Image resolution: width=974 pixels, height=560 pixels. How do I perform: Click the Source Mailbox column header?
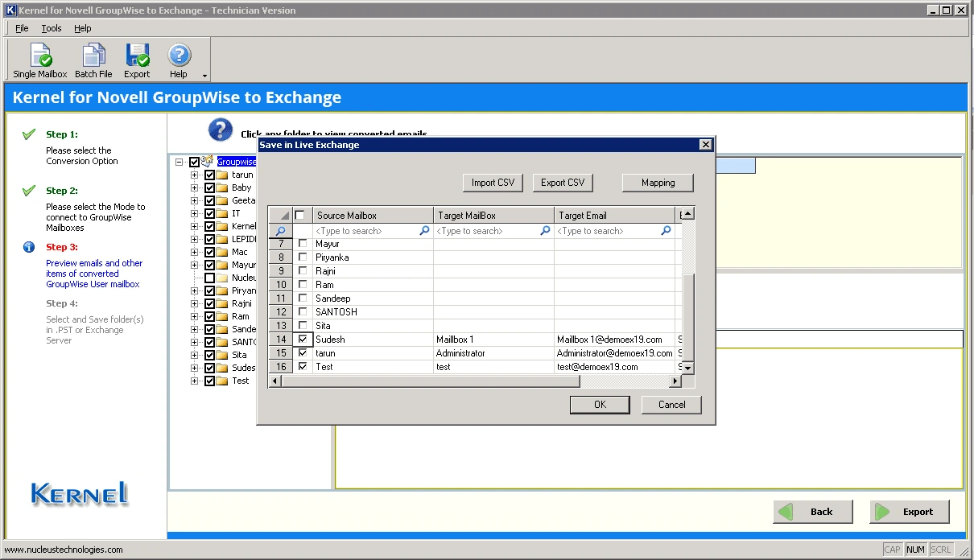pos(373,215)
